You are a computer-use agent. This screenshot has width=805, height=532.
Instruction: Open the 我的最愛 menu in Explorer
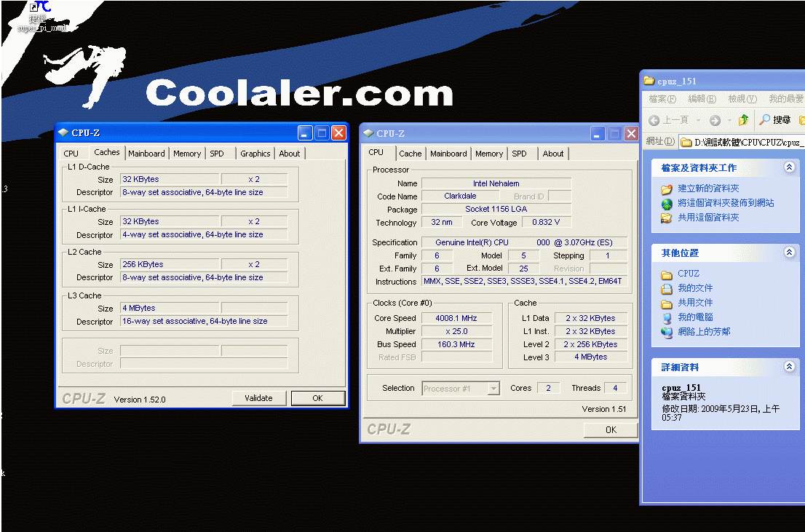point(785,98)
